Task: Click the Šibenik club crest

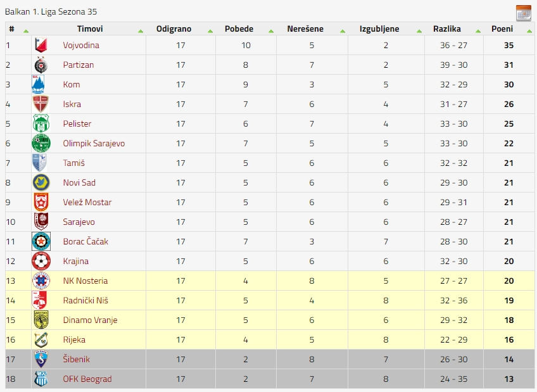Action: tap(41, 359)
